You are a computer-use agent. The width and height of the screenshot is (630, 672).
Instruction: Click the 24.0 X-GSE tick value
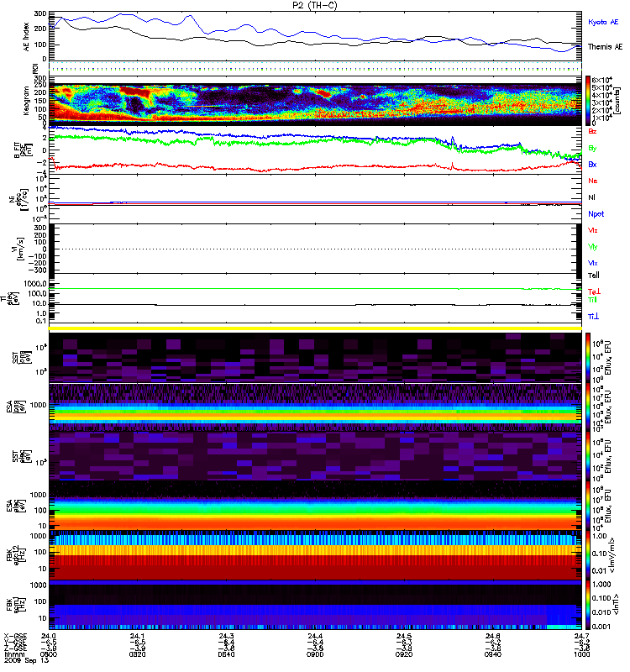(49, 637)
